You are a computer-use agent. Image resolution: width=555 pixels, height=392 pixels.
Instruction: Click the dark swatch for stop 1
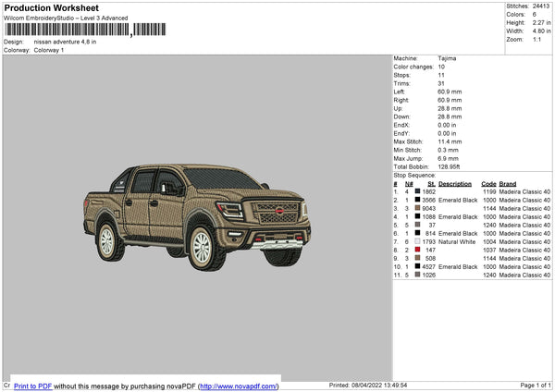point(417,191)
